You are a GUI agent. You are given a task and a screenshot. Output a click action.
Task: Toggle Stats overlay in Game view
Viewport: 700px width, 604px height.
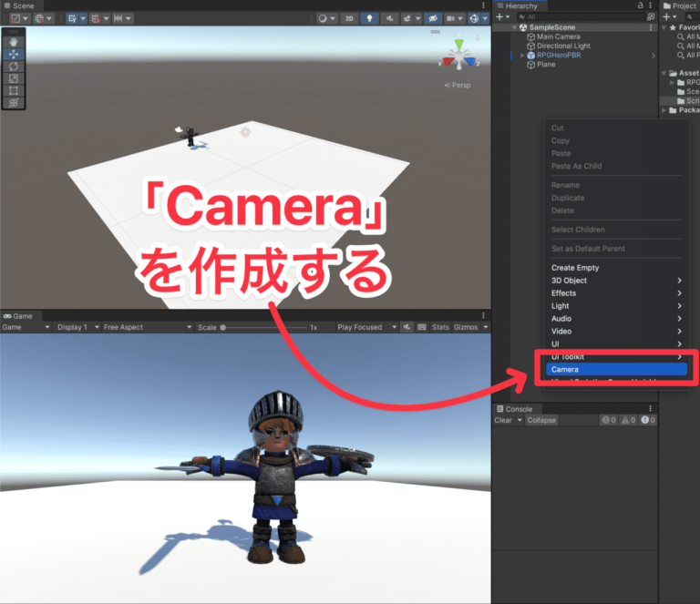point(440,327)
